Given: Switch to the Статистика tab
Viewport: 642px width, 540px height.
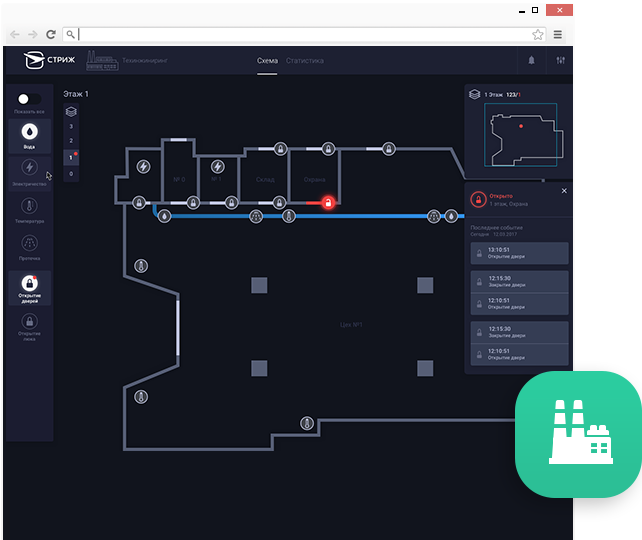Looking at the screenshot, I should [305, 61].
